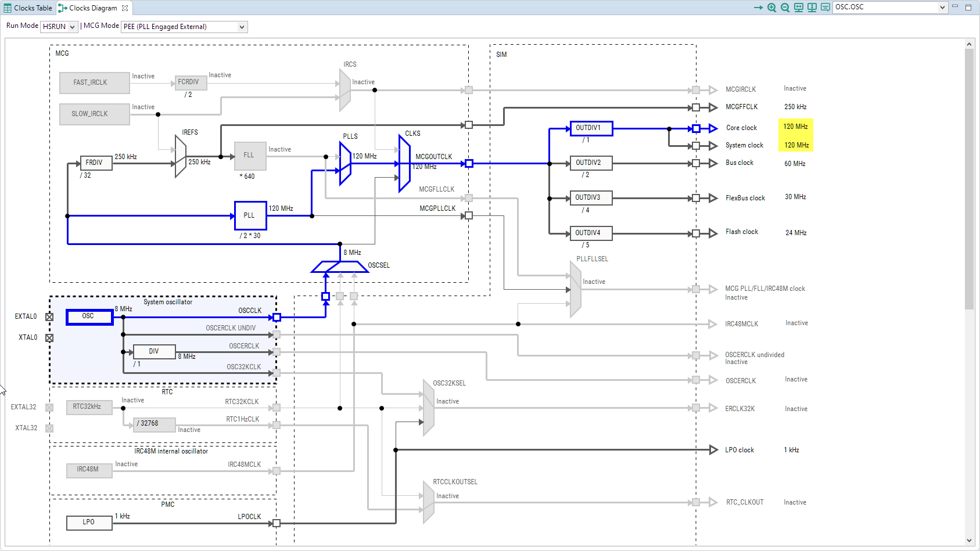The width and height of the screenshot is (980, 551).
Task: Open the Run Mode dropdown
Action: [59, 27]
